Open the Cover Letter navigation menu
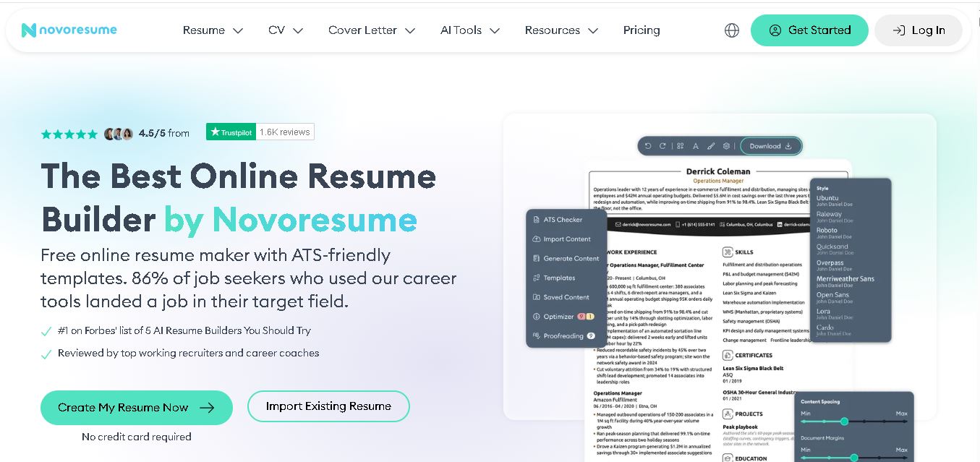This screenshot has width=980, height=462. coord(372,30)
